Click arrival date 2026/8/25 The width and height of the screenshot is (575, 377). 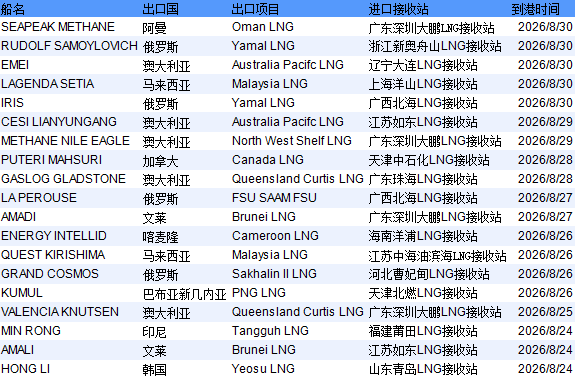pos(545,312)
